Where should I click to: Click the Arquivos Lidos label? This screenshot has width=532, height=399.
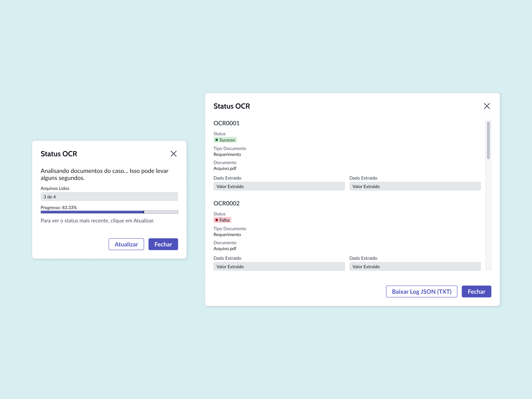(x=55, y=188)
